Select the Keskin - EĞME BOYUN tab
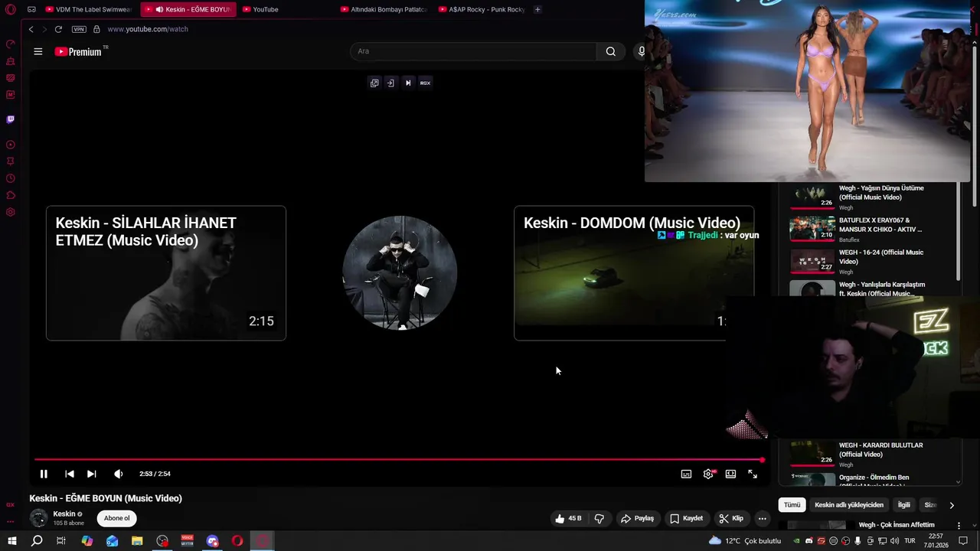Image resolution: width=980 pixels, height=551 pixels. tap(190, 9)
